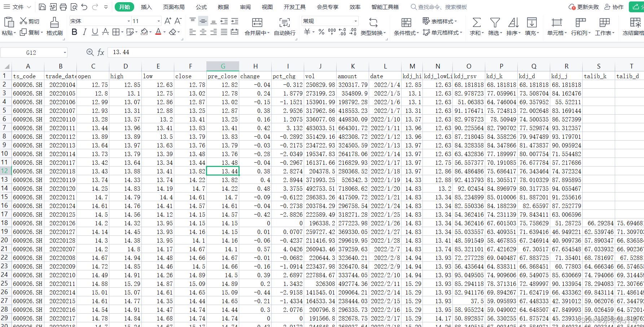
Task: Click the Filter funnel icon
Action: (x=495, y=22)
